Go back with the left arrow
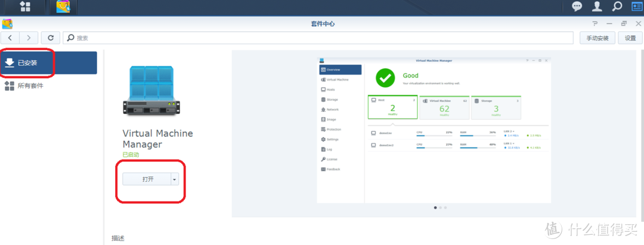644x245 pixels. (x=10, y=38)
